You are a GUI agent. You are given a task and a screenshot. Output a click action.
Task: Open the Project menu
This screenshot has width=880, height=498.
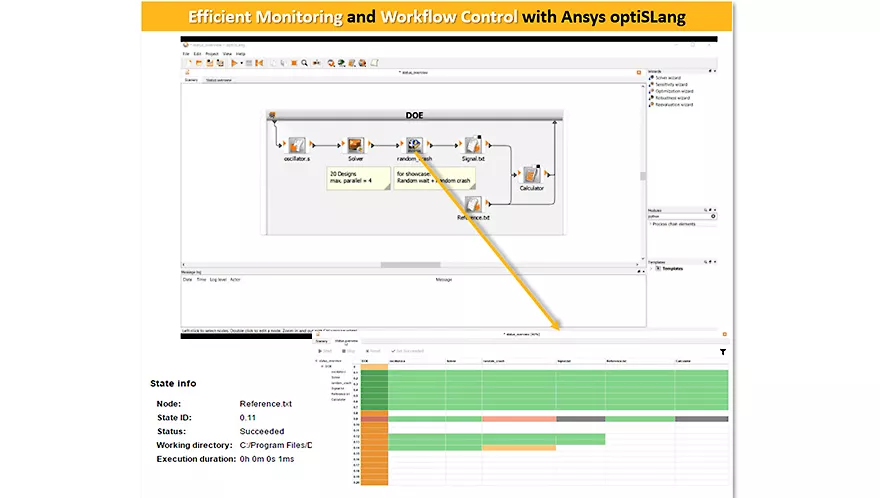coord(212,53)
